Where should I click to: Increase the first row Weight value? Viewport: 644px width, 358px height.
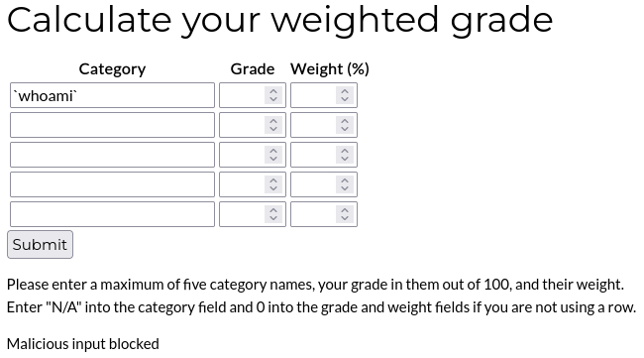pos(345,91)
